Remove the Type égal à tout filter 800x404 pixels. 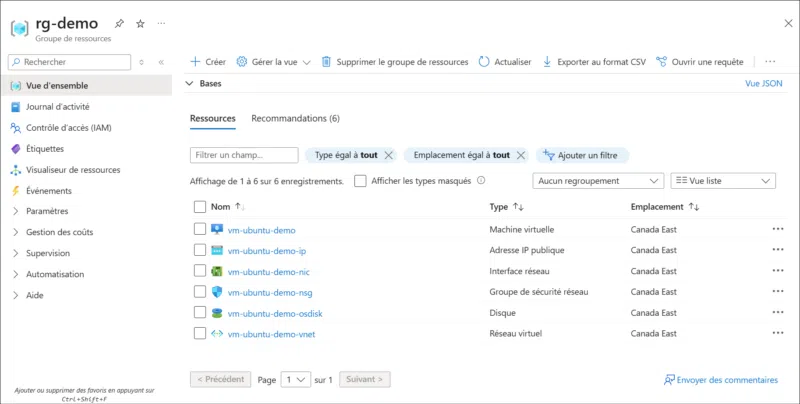pos(388,156)
